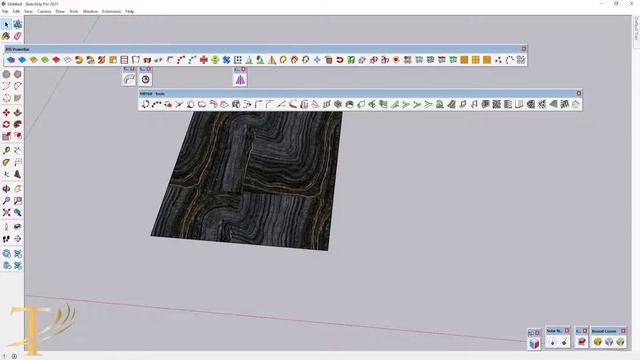Activate the Axes tool
Image resolution: width=640 pixels, height=360 pixels.
click(6, 174)
